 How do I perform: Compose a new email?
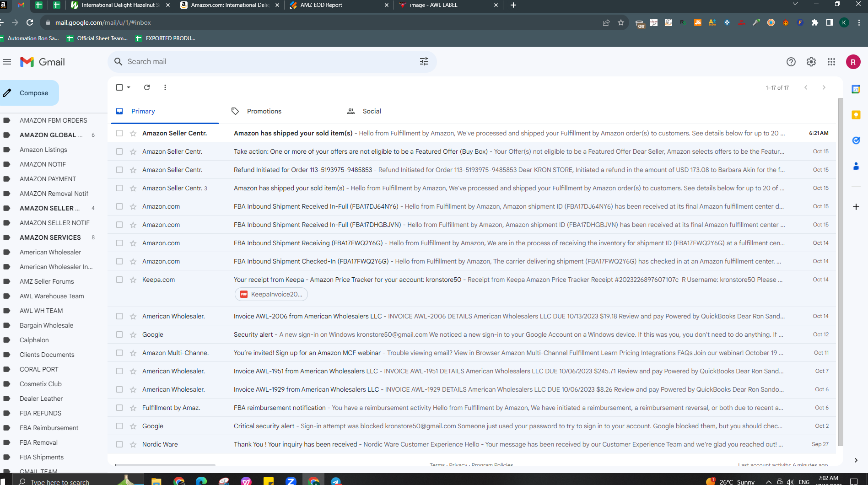29,93
